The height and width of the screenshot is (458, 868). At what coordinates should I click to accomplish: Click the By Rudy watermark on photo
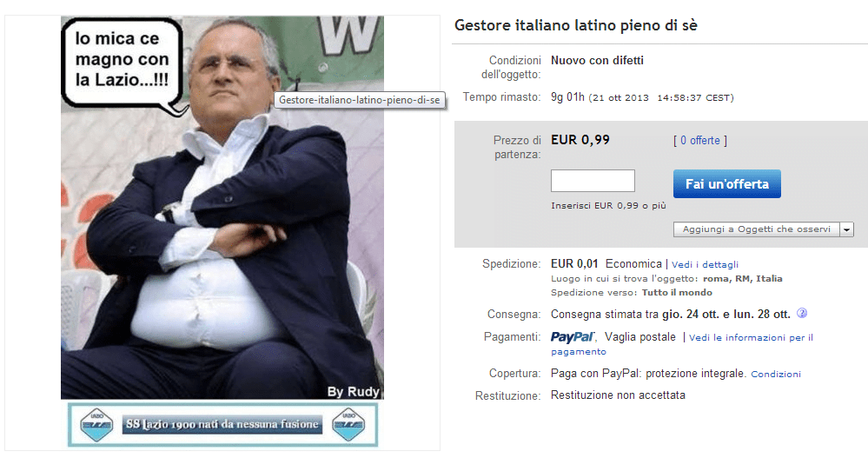click(353, 392)
